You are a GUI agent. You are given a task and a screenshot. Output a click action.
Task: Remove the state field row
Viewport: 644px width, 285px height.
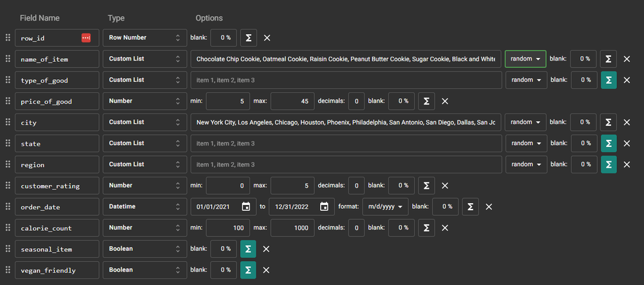(x=627, y=144)
